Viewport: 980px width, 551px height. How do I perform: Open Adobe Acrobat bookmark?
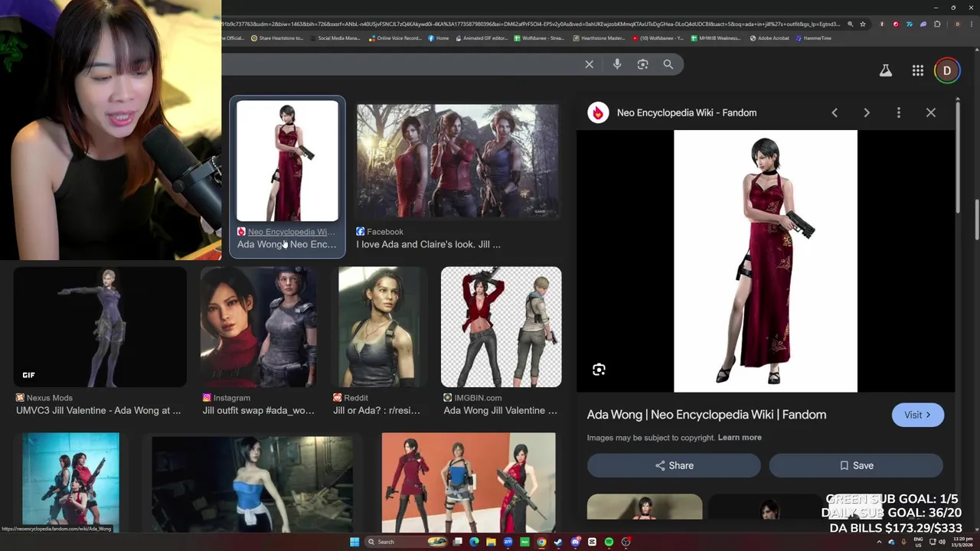click(x=769, y=37)
